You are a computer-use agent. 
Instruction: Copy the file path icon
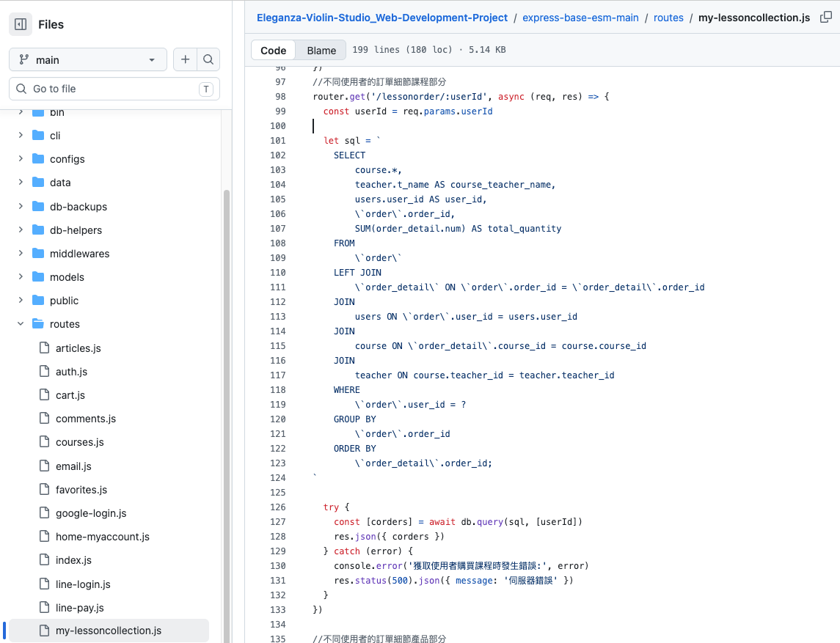[x=826, y=18]
